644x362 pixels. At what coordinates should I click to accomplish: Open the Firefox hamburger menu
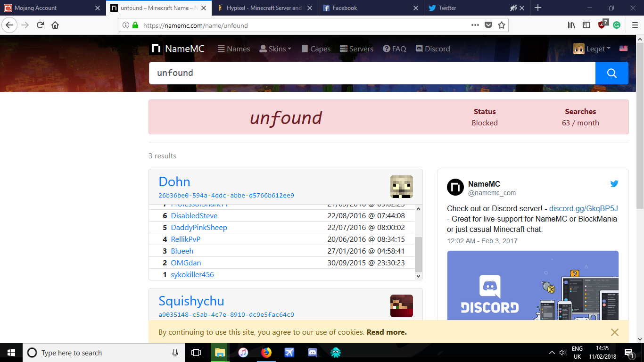click(635, 25)
